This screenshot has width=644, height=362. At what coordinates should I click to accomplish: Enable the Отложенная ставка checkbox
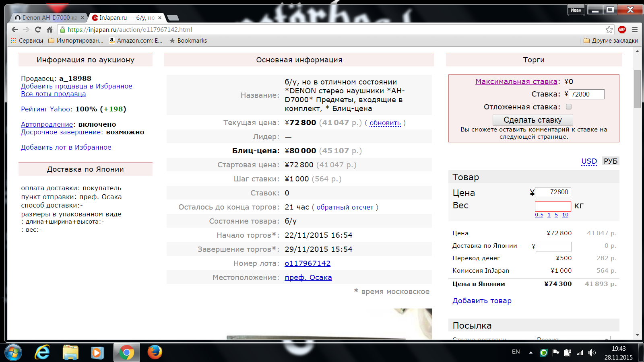coord(569,107)
